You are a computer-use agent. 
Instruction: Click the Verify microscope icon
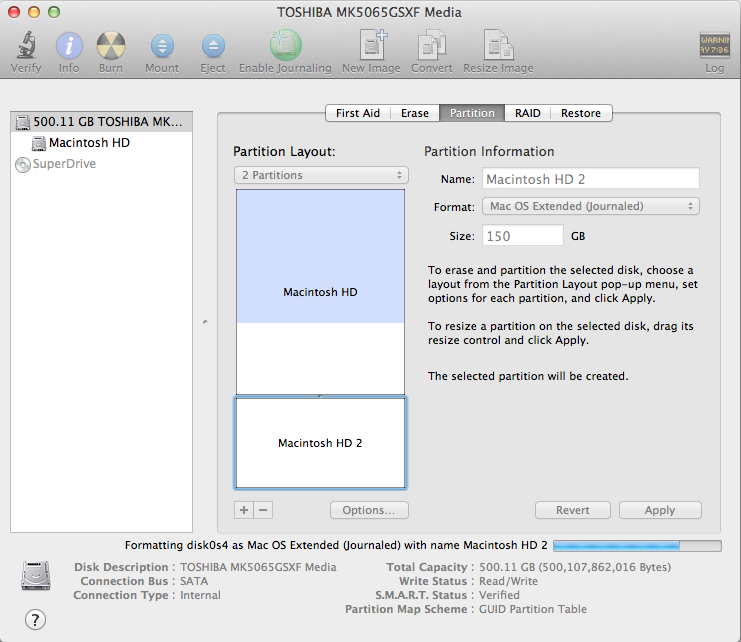pyautogui.click(x=26, y=45)
